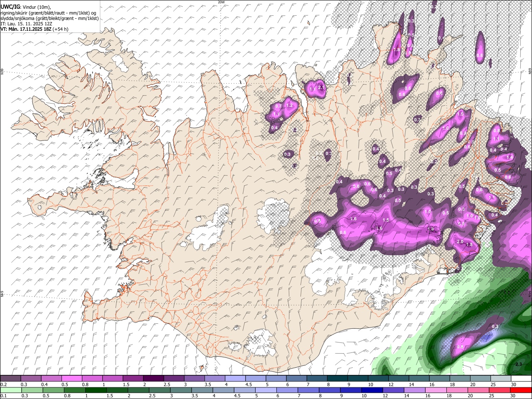Click the '0.1' label in the rain legend
Screen dimensions: 532x399
point(3,396)
